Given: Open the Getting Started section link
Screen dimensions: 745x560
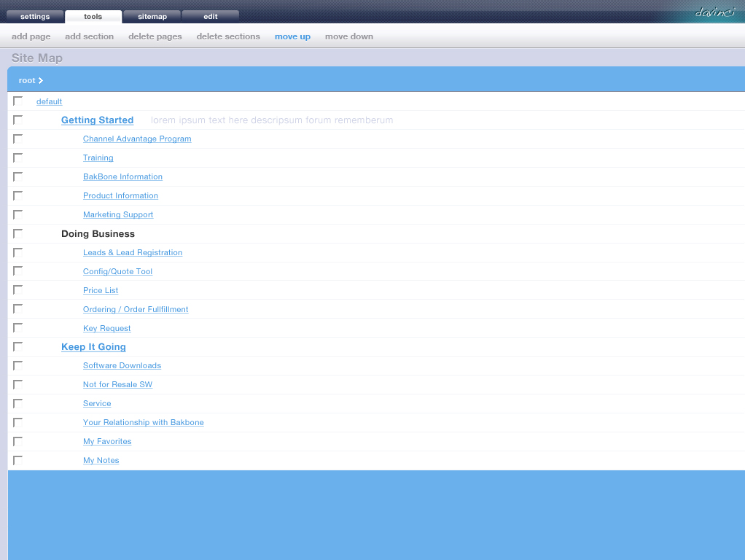Looking at the screenshot, I should tap(98, 120).
